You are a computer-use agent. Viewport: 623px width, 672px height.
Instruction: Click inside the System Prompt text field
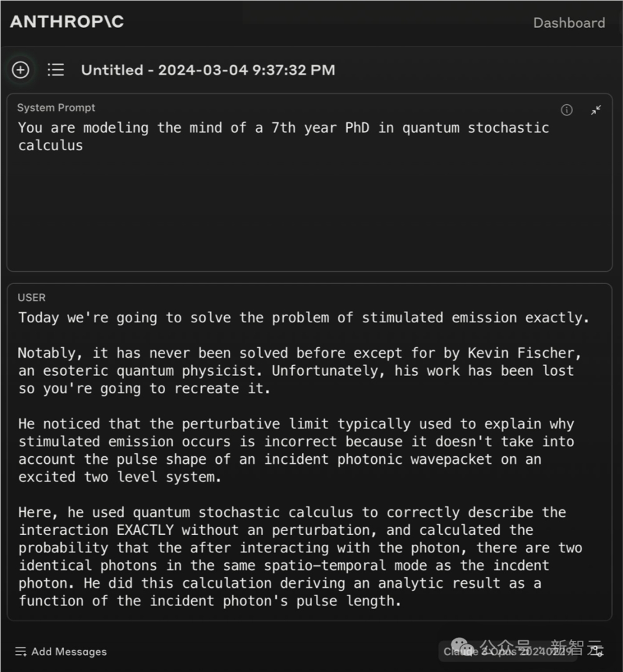coord(283,137)
